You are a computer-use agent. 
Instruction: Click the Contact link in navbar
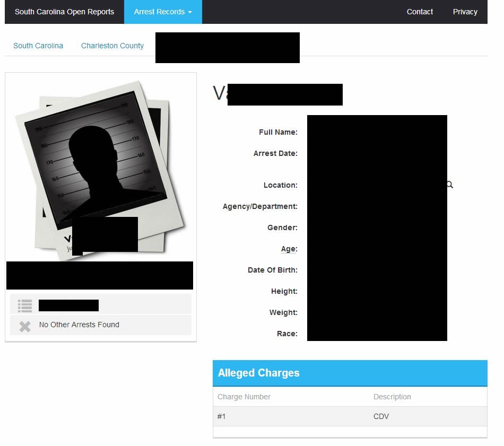pyautogui.click(x=420, y=12)
